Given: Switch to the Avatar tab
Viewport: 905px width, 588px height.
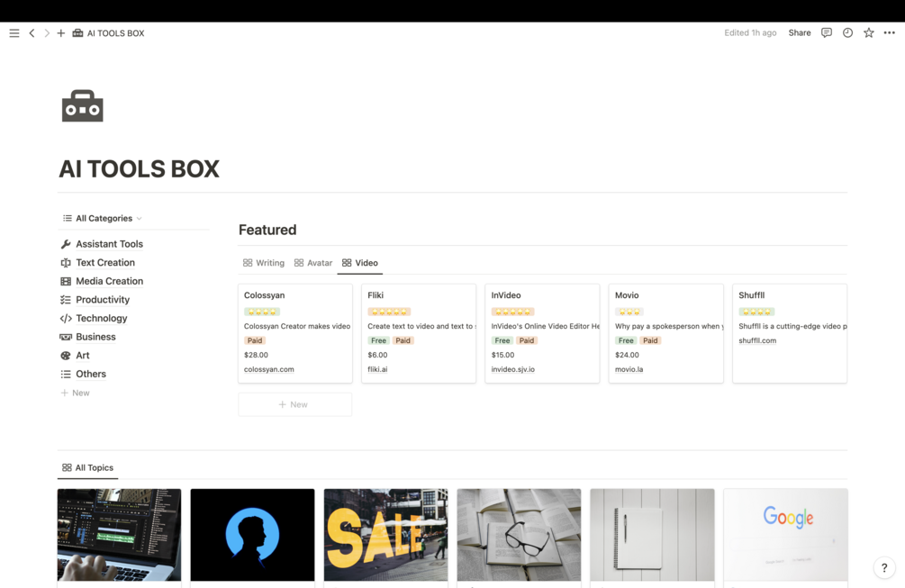Looking at the screenshot, I should coord(313,263).
